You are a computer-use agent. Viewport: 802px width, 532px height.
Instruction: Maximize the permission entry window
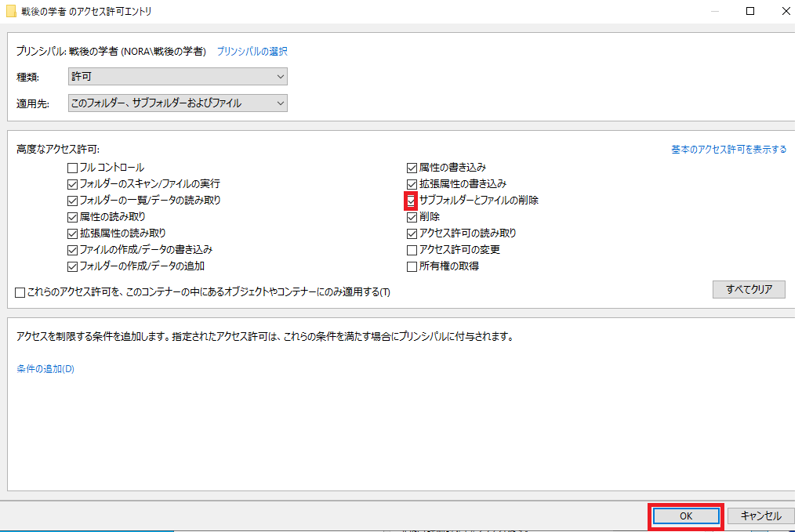click(x=750, y=11)
